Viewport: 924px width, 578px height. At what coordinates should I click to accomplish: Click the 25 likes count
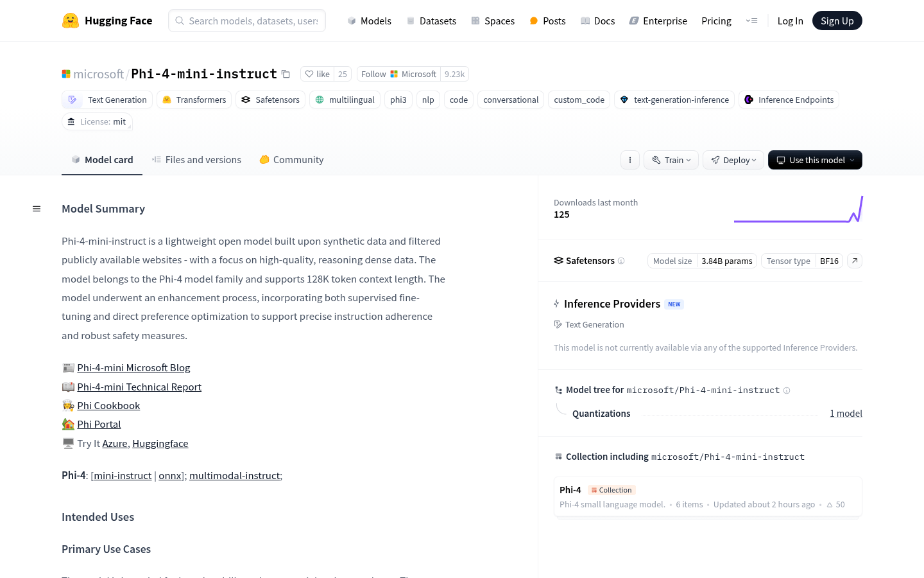pyautogui.click(x=343, y=74)
